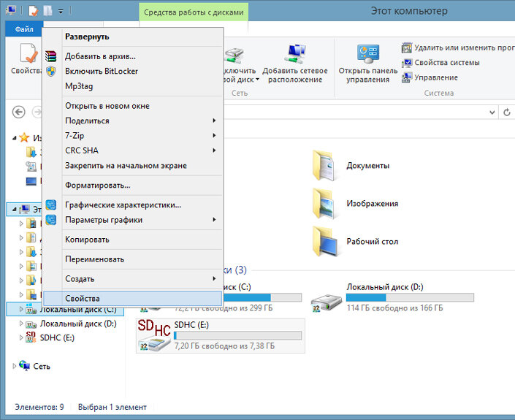This screenshot has height=420, width=515.
Task: Open Control Panel via its ribbon icon
Action: [x=368, y=53]
